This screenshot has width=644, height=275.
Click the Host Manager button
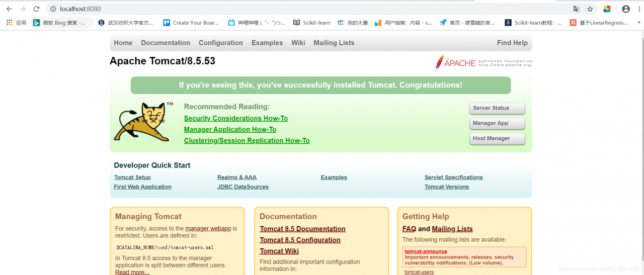(x=497, y=139)
